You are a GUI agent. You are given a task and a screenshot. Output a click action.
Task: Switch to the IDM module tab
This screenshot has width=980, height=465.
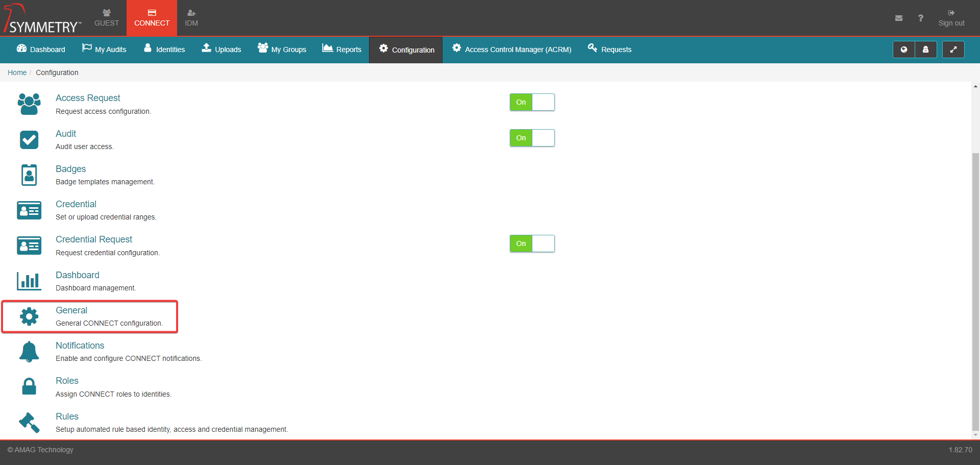coord(191,18)
